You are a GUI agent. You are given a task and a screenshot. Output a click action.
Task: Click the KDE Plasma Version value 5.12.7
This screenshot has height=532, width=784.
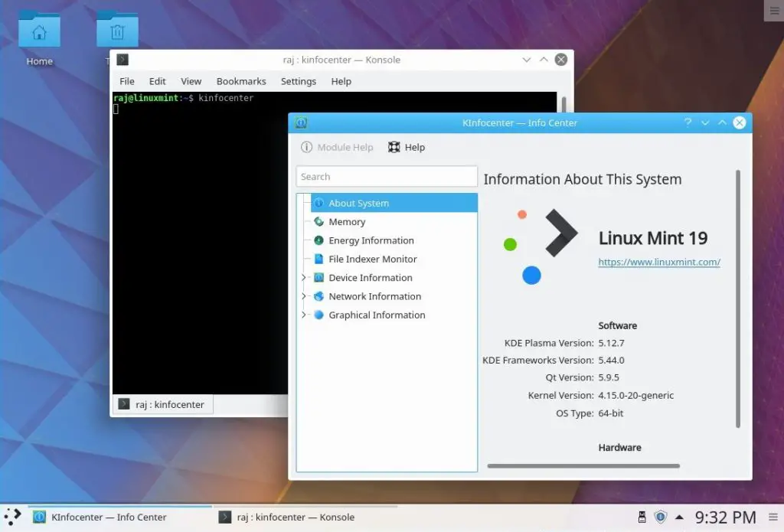click(x=611, y=343)
